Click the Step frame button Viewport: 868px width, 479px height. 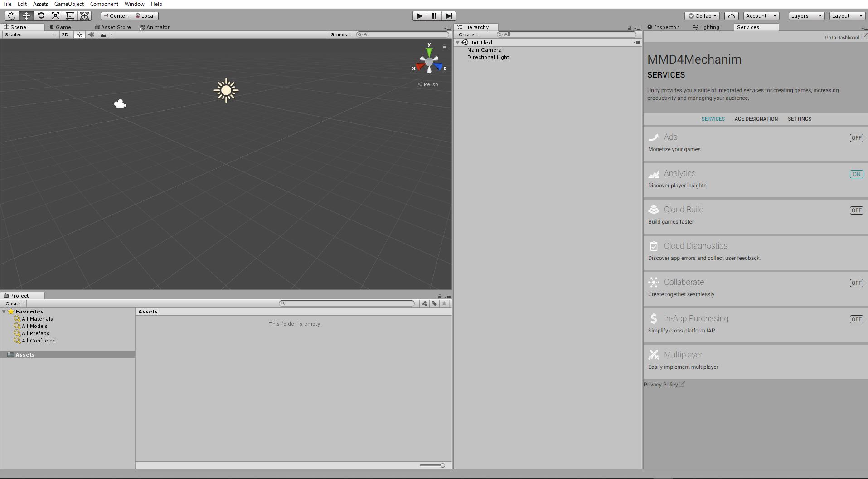pos(448,16)
